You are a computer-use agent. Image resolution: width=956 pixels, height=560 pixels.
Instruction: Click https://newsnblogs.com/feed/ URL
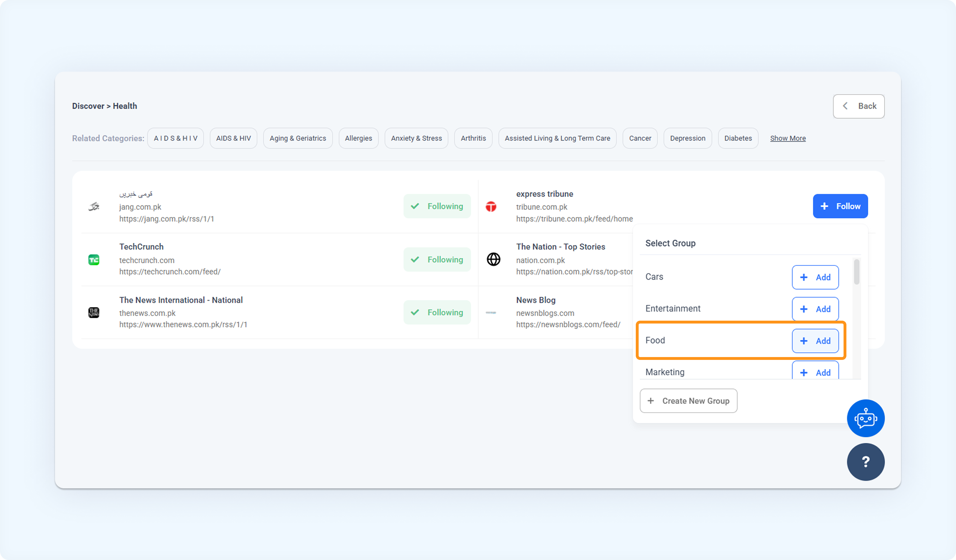[x=568, y=325]
